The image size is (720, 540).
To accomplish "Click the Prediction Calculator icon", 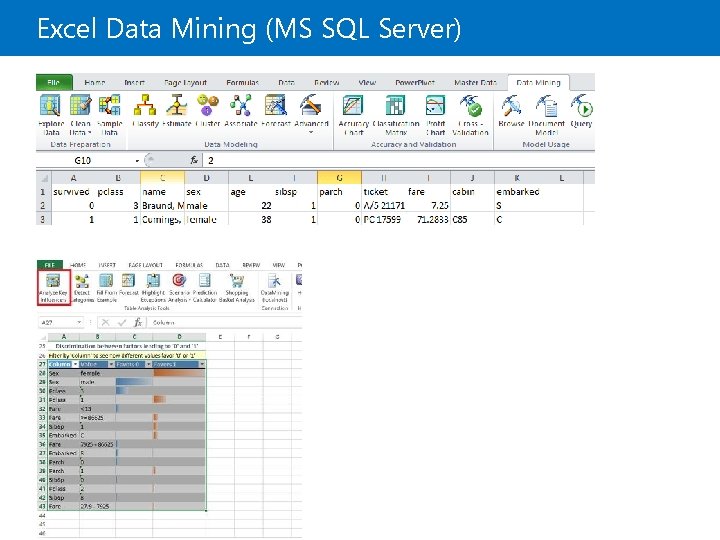I will click(204, 287).
